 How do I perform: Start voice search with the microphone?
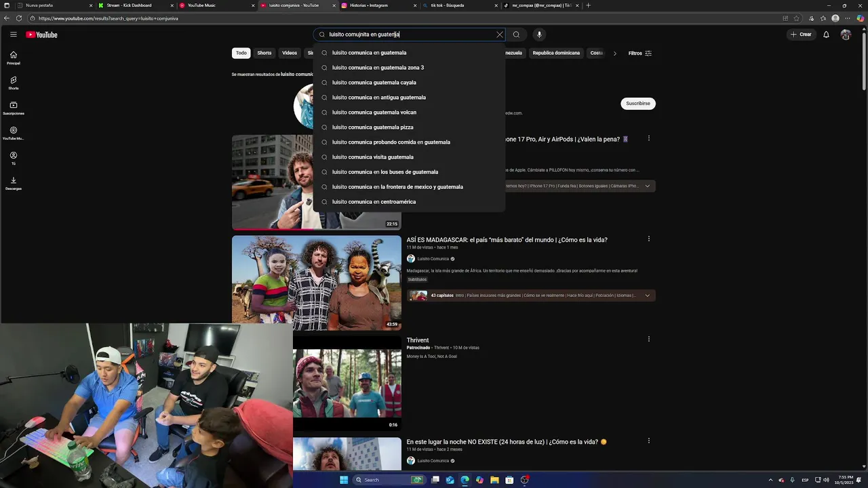click(539, 35)
